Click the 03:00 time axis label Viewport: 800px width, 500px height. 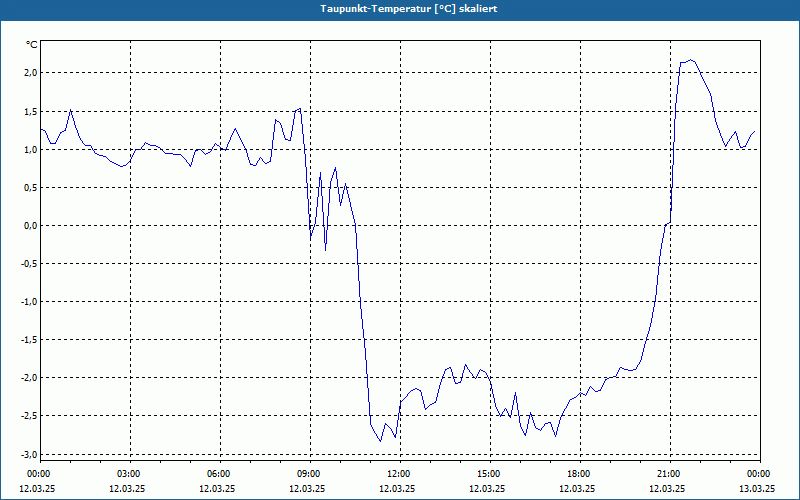129,474
